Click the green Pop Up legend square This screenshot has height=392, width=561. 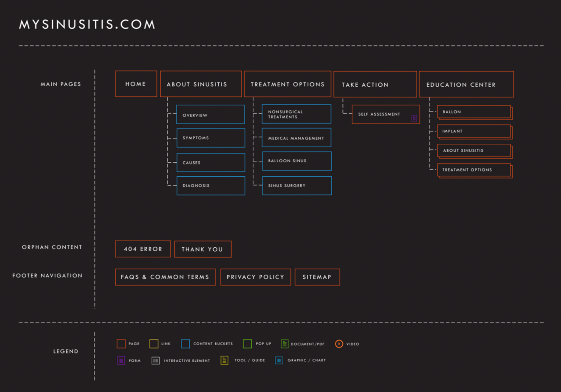click(x=247, y=344)
